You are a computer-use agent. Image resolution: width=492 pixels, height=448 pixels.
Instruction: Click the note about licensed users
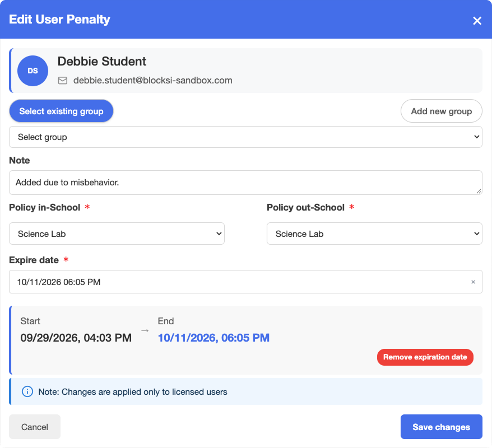(133, 392)
